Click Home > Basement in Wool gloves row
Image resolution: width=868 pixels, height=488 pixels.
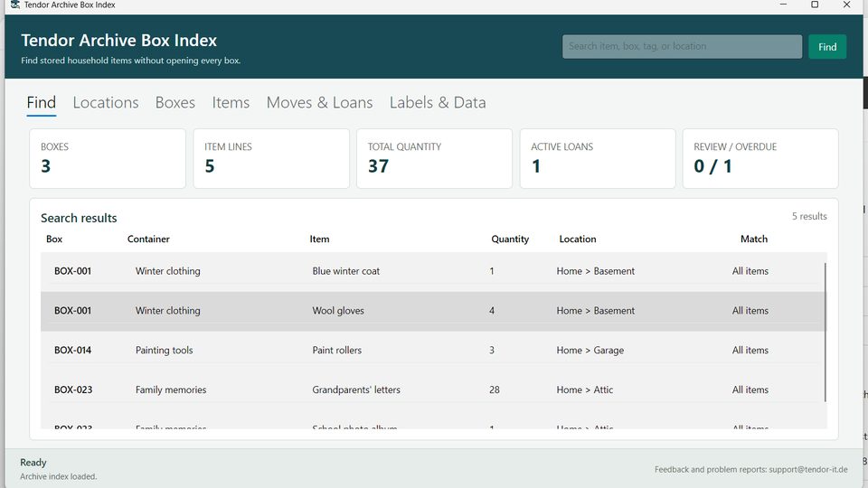[596, 311]
